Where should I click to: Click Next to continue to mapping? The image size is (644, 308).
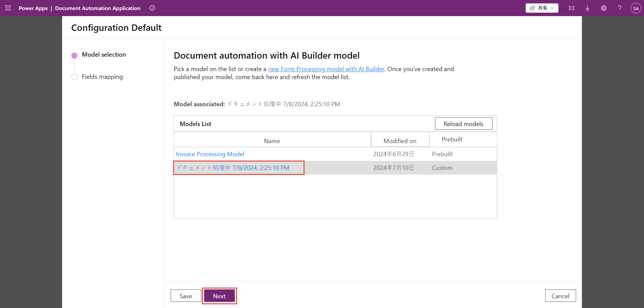pos(219,296)
